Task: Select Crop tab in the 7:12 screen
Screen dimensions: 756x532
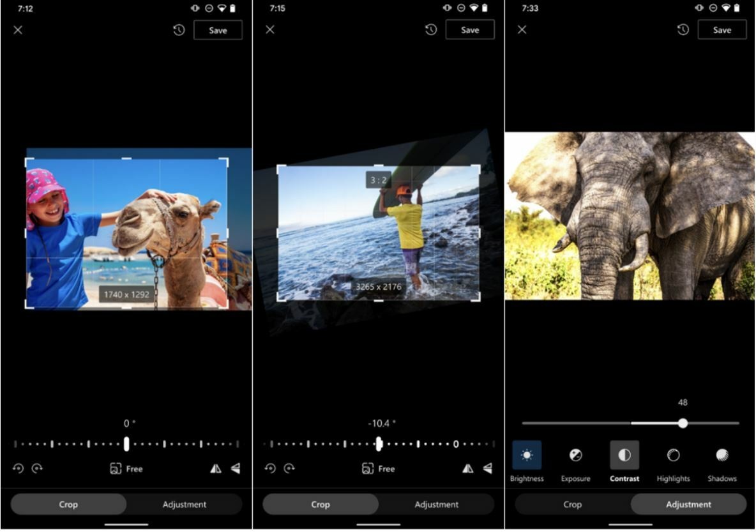Action: click(68, 504)
